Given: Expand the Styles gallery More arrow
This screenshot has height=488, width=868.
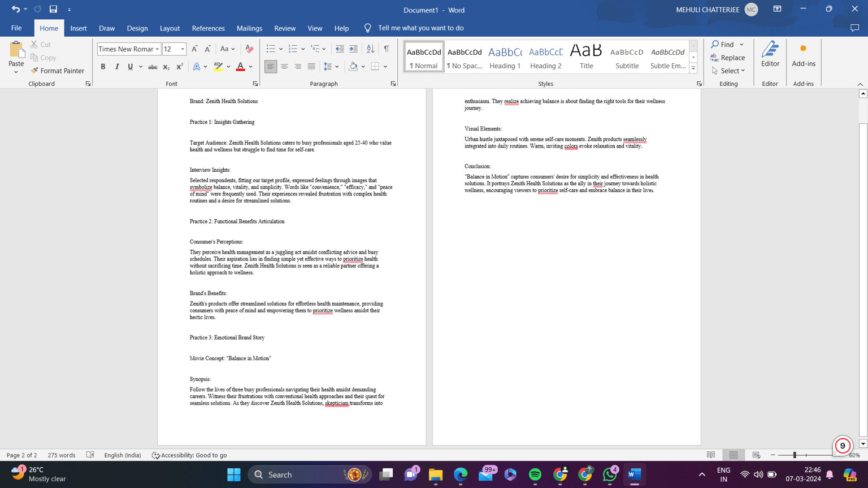Looking at the screenshot, I should coord(693,68).
